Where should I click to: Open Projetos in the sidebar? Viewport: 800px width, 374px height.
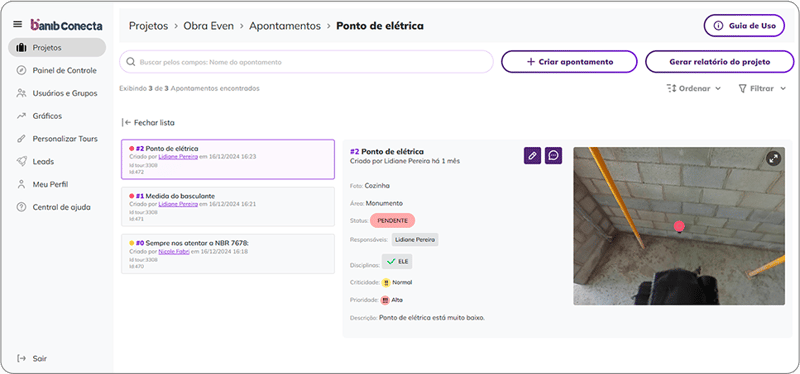click(57, 47)
